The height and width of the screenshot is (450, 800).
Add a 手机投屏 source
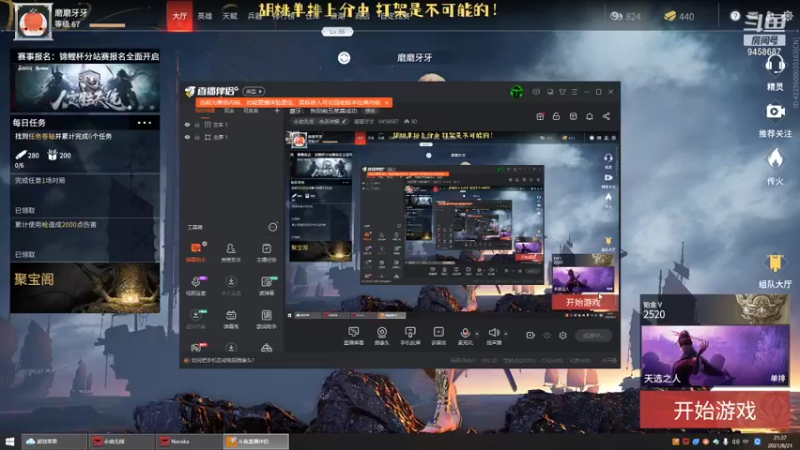[x=410, y=336]
